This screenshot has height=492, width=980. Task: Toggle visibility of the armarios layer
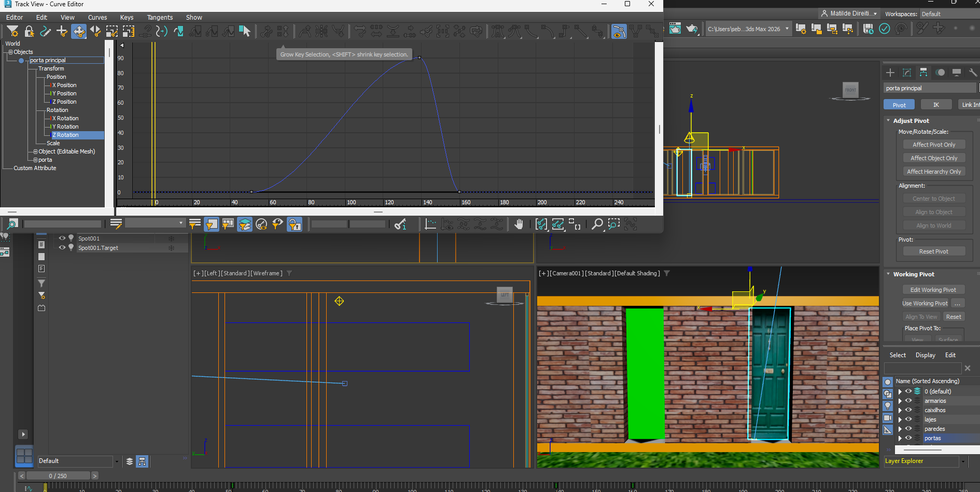tap(908, 401)
